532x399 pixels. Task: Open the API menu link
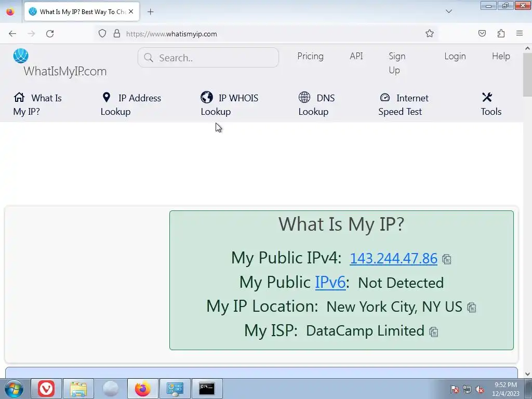pos(356,56)
